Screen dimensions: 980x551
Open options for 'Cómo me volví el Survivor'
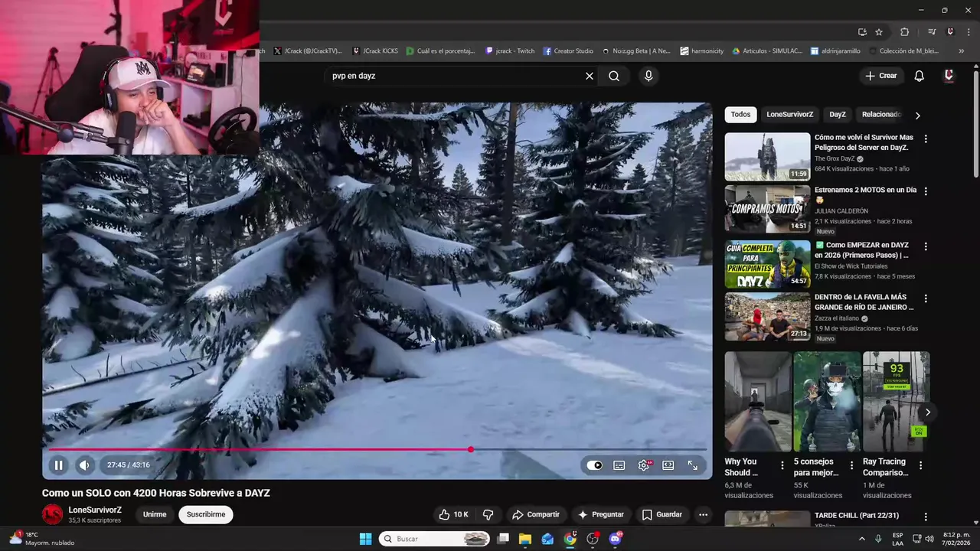tap(926, 139)
